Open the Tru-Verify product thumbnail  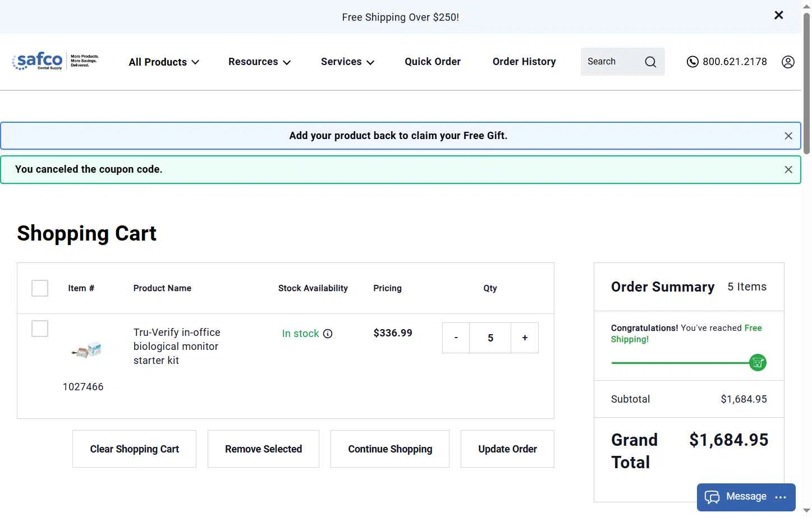[x=86, y=350]
